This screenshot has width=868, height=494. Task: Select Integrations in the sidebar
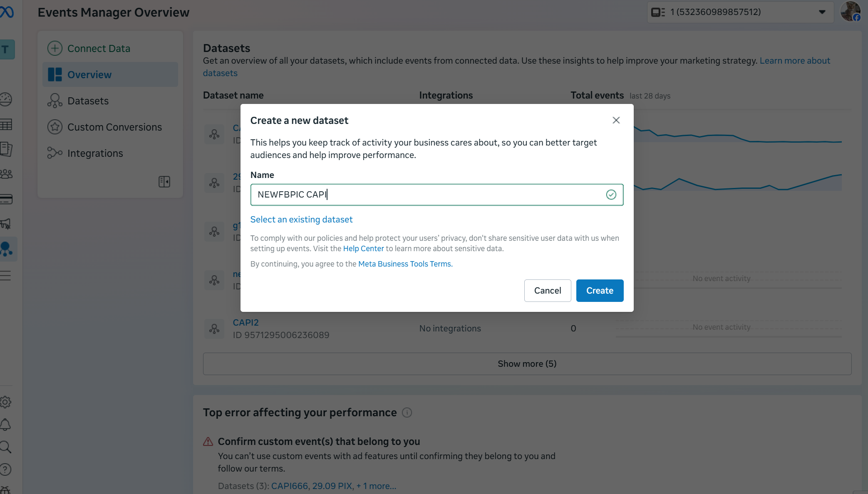click(x=95, y=153)
